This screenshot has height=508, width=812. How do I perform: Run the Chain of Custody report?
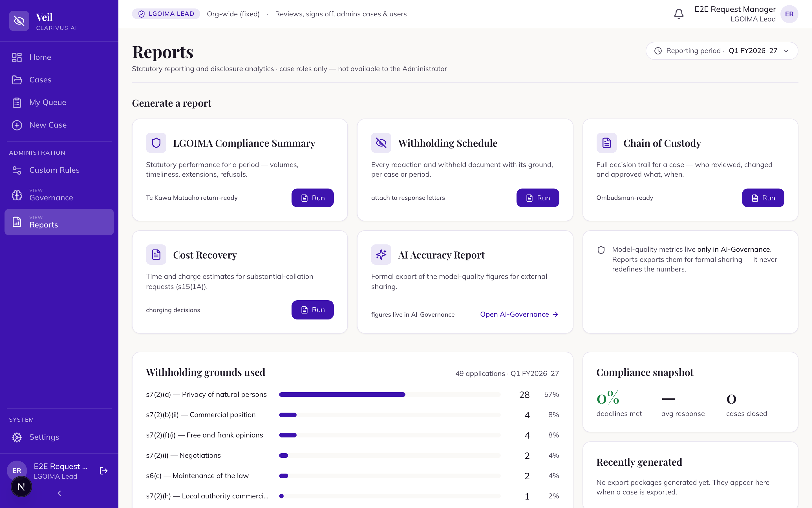tap(763, 198)
